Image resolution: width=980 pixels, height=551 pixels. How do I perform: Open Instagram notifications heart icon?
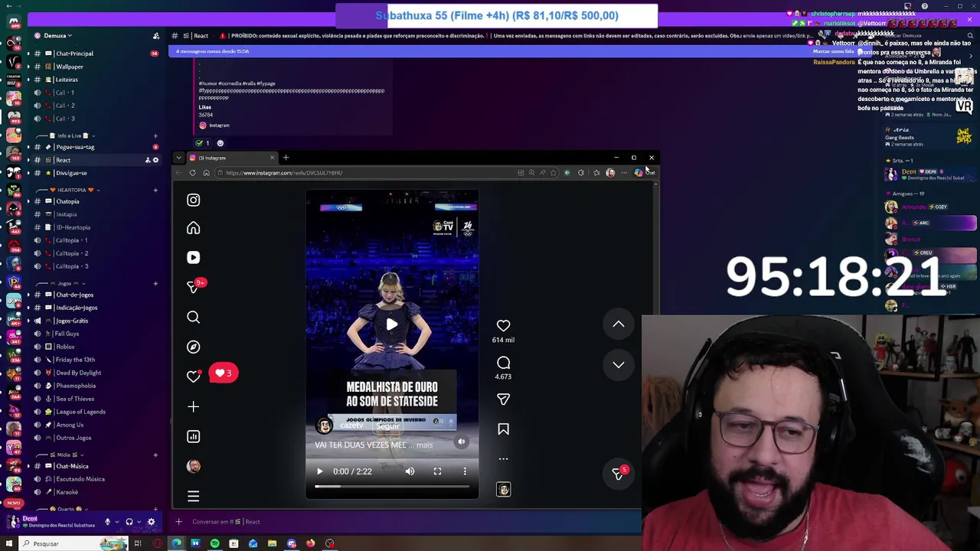click(193, 377)
